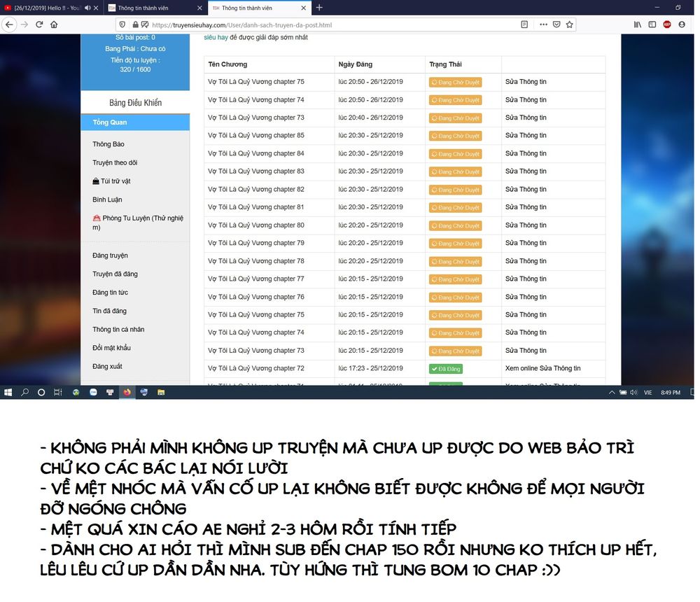Screen dimensions: 700x602
Task: Select Tổng Quan in the sidebar
Action: [x=110, y=122]
